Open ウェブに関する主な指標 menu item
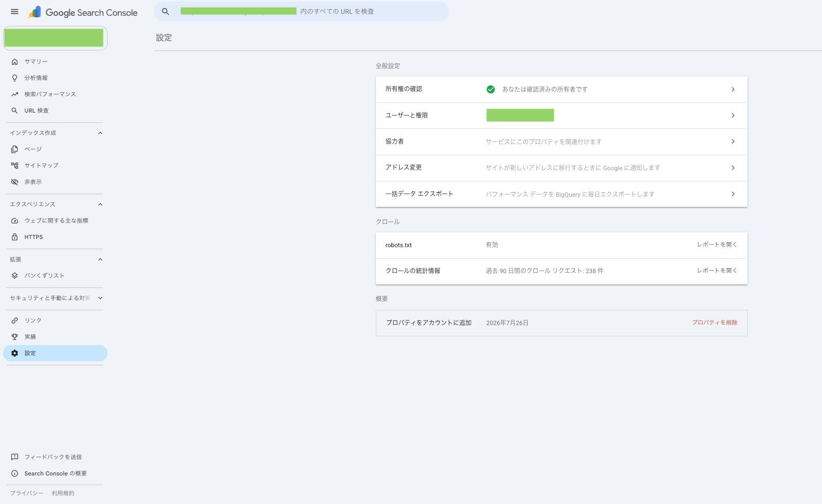 click(x=55, y=221)
